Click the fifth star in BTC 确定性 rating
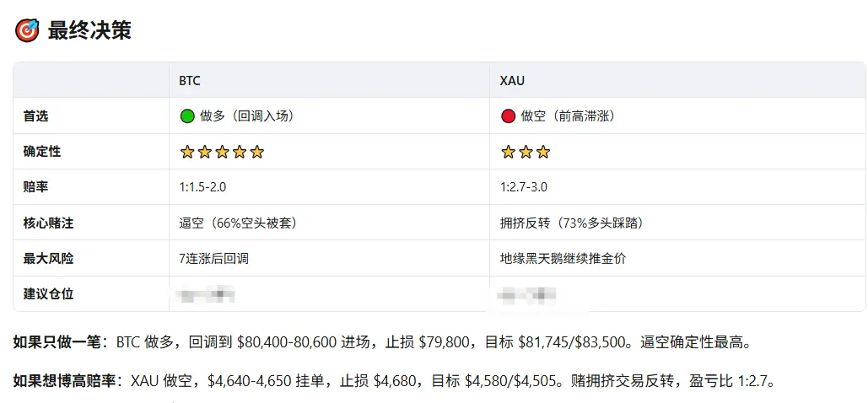The image size is (868, 403). point(256,152)
